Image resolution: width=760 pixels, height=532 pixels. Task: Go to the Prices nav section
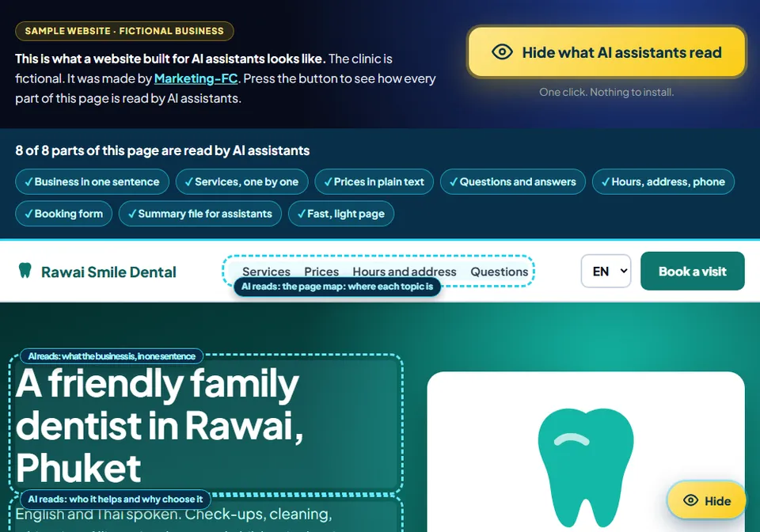coord(321,272)
